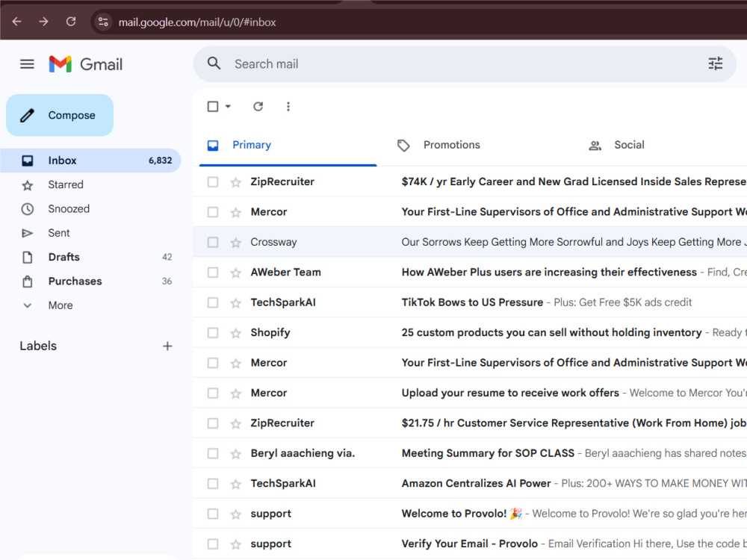This screenshot has width=747, height=560.
Task: Star the Upload your resume Mercor email
Action: (x=235, y=393)
